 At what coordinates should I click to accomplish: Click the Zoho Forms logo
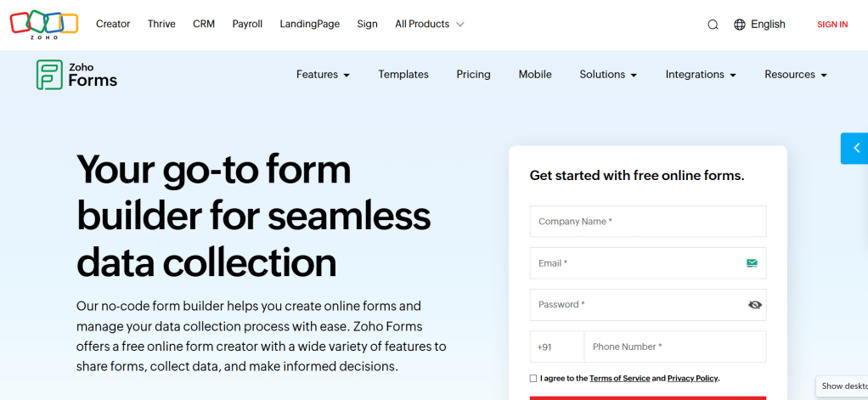(76, 75)
